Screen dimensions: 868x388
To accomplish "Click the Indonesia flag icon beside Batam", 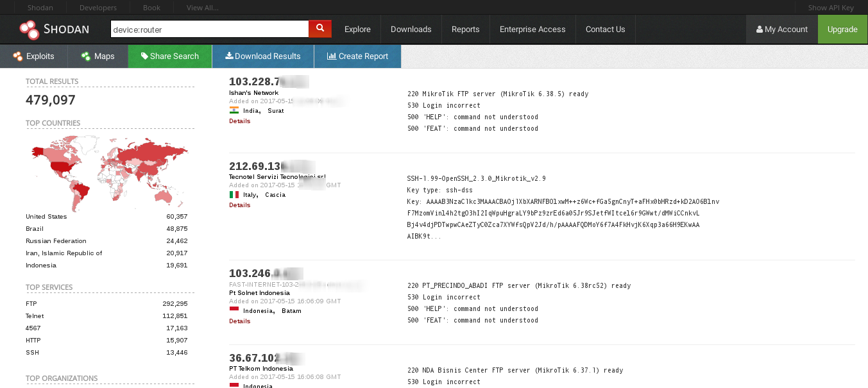I will click(x=234, y=310).
